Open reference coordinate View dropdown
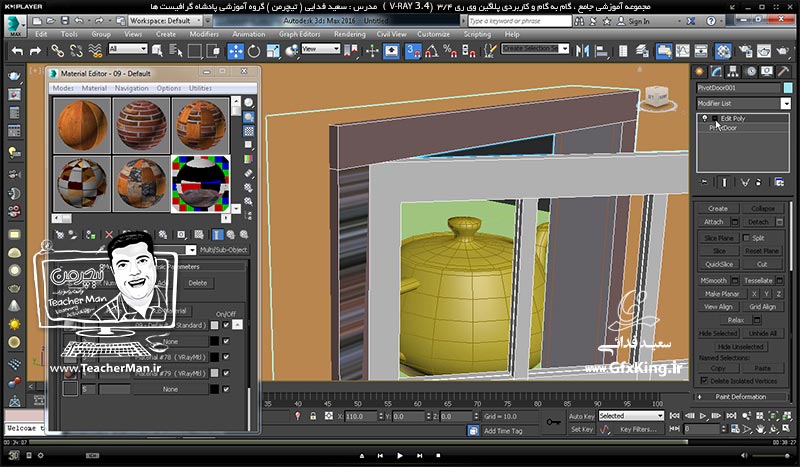Screen dimensions: 800x467 320,49
